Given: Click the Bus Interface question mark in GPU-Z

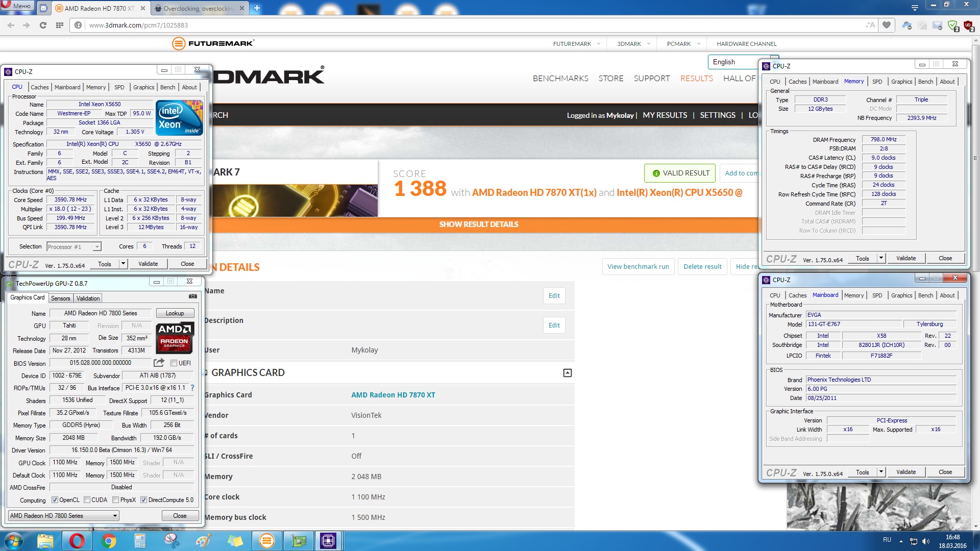Looking at the screenshot, I should coord(192,388).
